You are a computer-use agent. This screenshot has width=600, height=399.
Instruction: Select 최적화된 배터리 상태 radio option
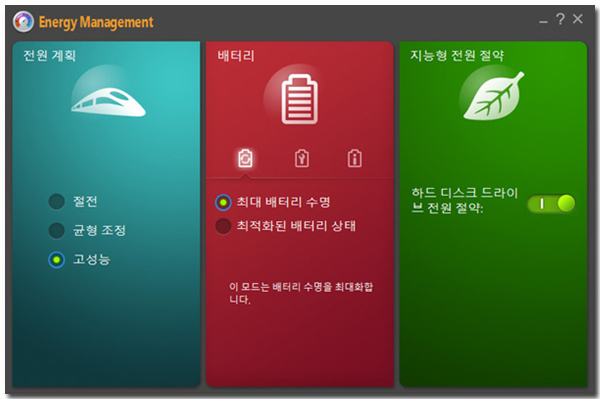click(223, 226)
